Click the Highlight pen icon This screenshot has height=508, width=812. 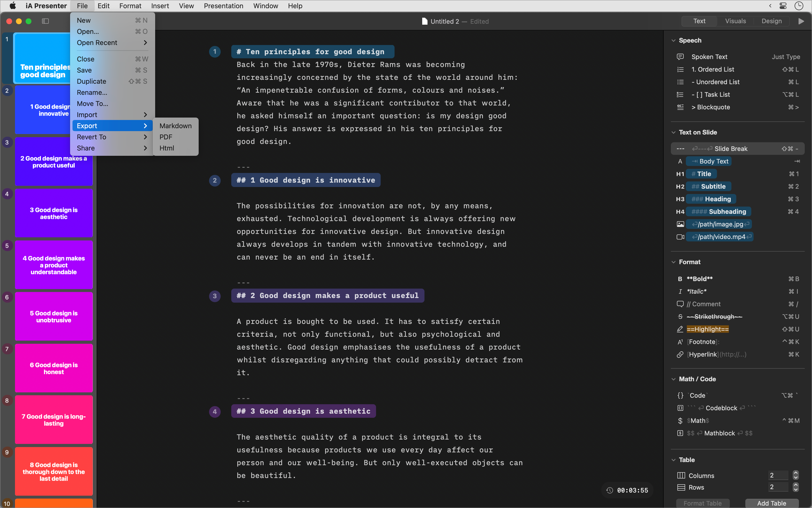pos(680,329)
